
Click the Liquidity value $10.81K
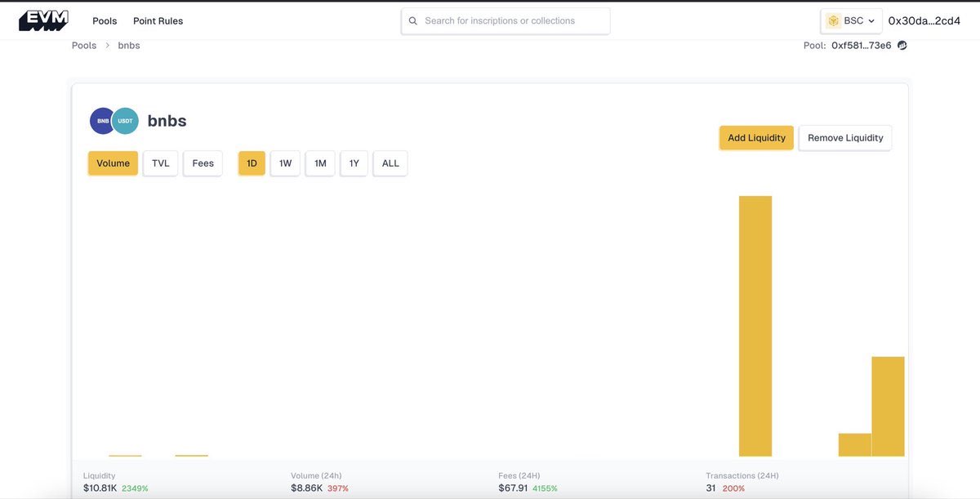tap(100, 488)
